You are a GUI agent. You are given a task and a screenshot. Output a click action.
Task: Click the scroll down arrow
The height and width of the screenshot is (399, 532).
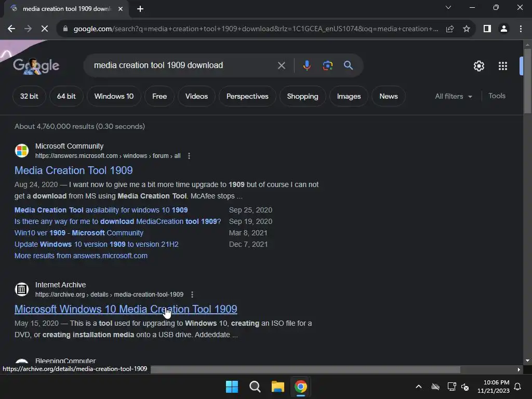pos(527,361)
